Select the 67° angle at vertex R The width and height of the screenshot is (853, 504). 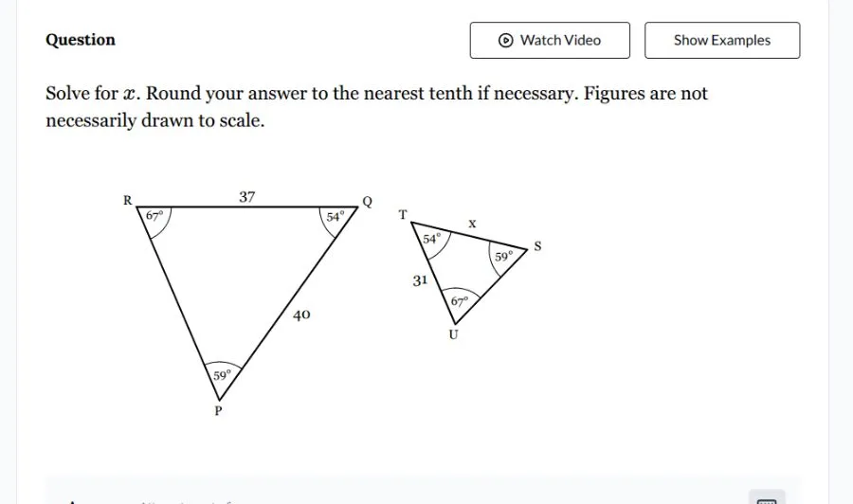(154, 215)
